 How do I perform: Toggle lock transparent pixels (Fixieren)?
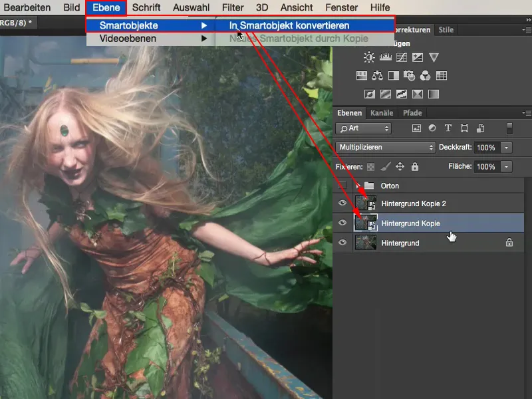[371, 167]
